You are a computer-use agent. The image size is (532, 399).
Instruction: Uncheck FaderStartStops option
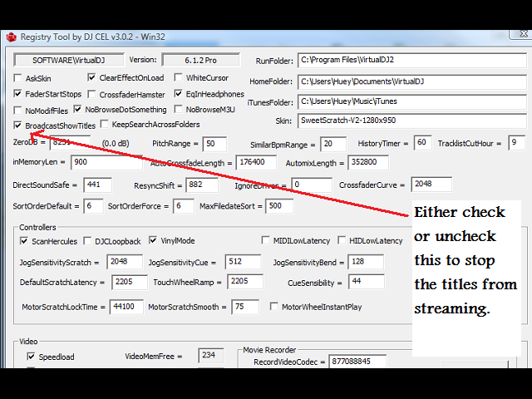(x=17, y=93)
